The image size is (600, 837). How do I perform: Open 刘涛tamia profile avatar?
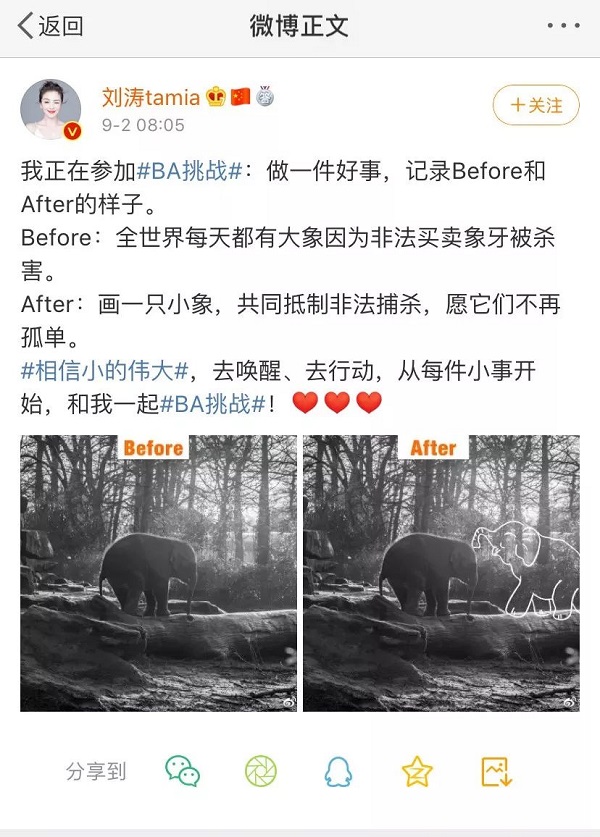[51, 109]
